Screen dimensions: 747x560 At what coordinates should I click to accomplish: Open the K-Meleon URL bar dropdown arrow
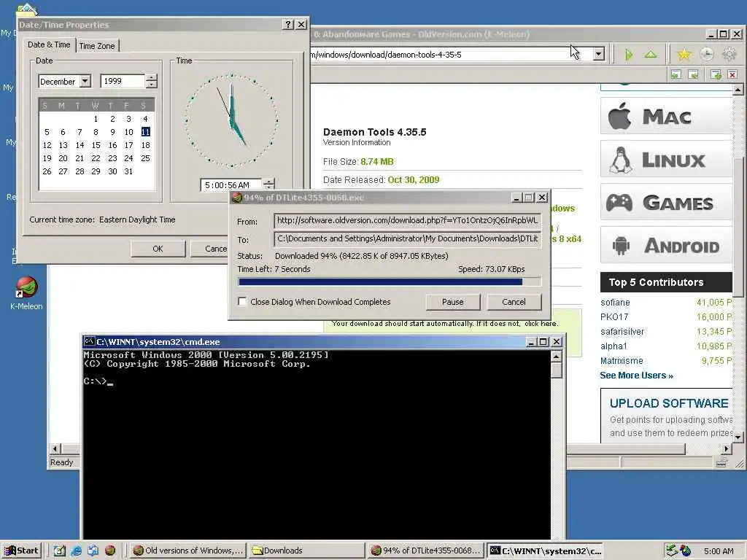599,54
